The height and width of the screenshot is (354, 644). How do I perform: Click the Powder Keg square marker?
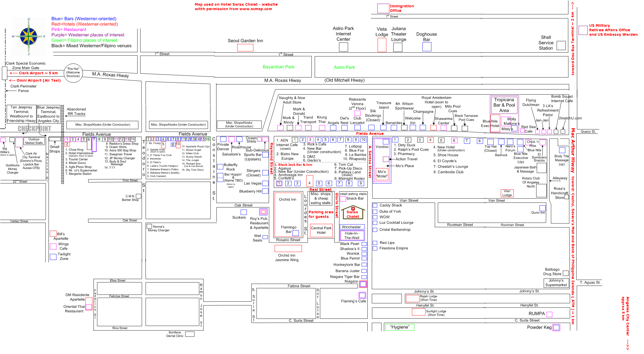pyautogui.click(x=556, y=327)
